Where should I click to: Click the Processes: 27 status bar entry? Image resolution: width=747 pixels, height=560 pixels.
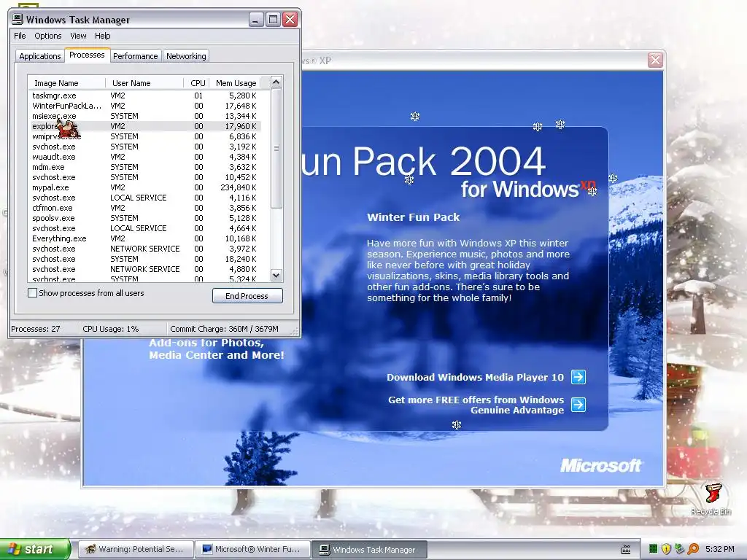(x=36, y=329)
